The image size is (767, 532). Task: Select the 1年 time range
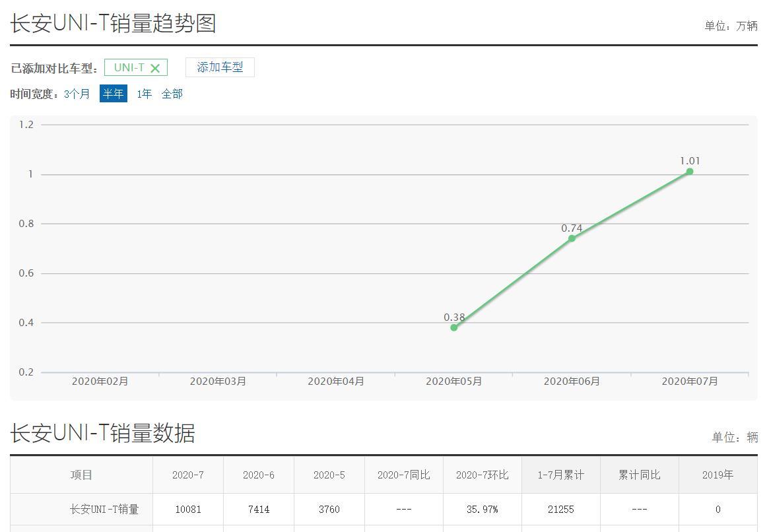(145, 94)
